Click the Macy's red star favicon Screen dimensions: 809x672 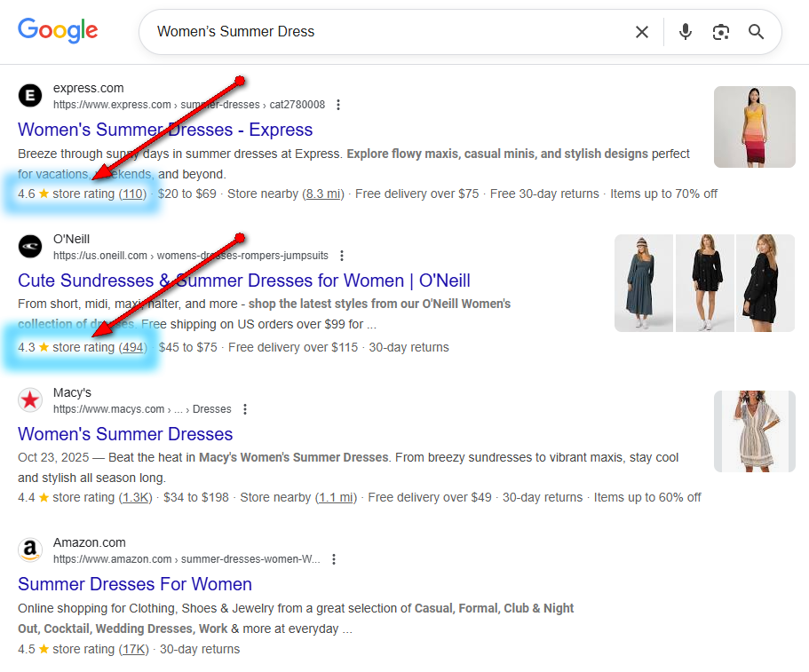(29, 399)
